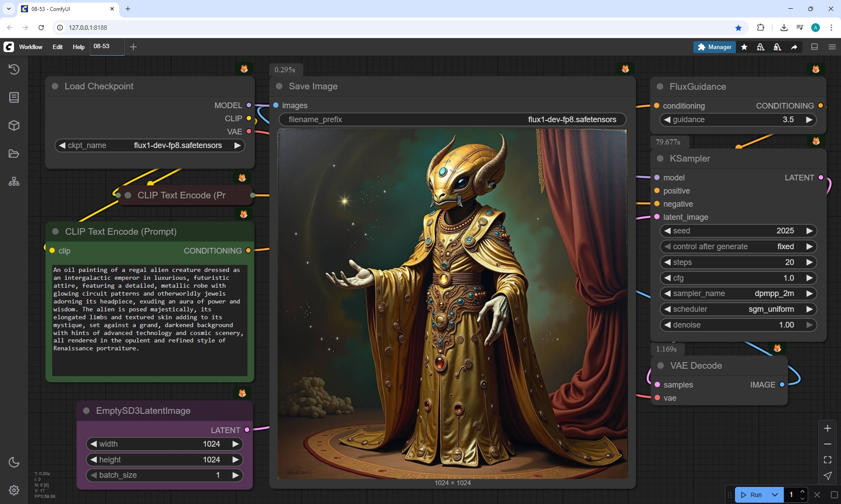Click the Run button

[752, 495]
